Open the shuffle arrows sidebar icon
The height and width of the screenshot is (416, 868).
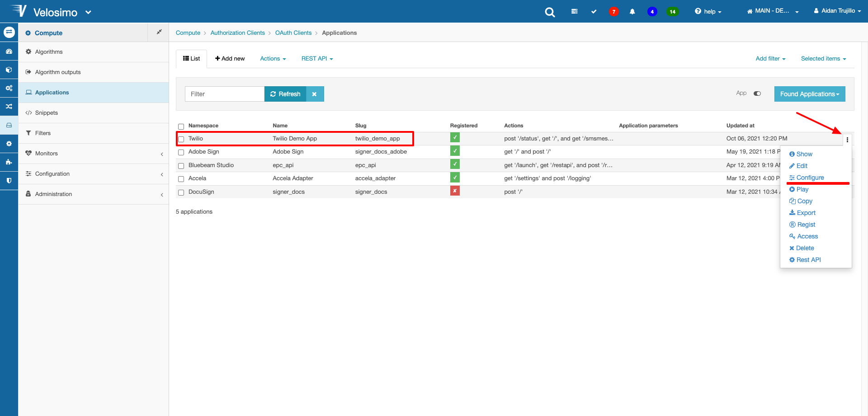pyautogui.click(x=9, y=107)
